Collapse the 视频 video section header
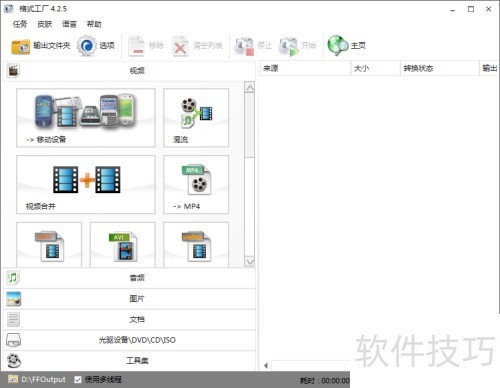 (129, 71)
